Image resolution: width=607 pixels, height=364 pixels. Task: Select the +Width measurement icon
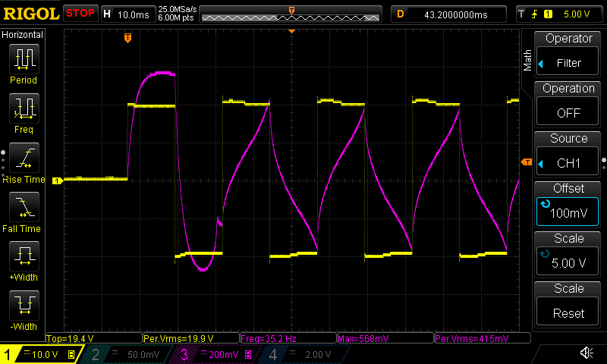coord(24,256)
